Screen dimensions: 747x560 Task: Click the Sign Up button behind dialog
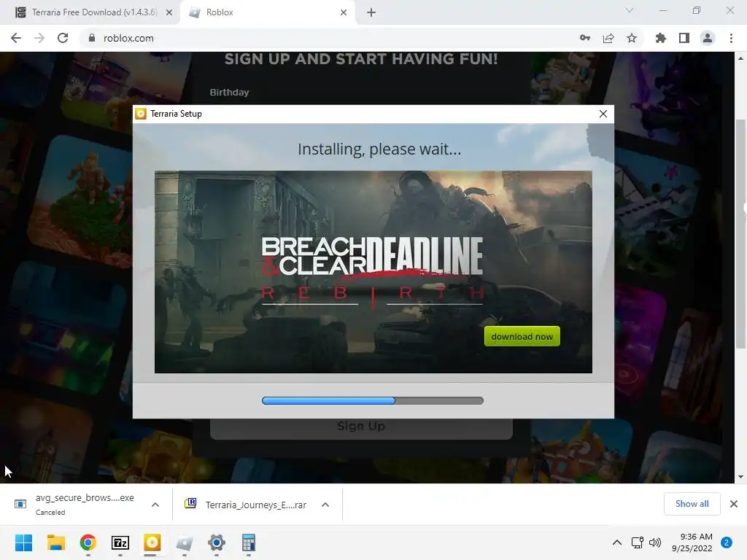click(x=361, y=427)
